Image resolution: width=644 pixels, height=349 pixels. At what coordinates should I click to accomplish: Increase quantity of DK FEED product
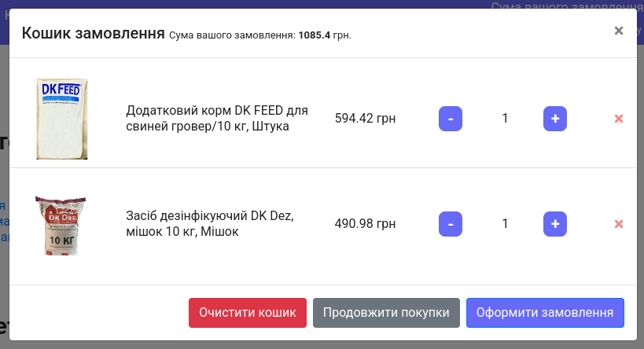coord(555,119)
